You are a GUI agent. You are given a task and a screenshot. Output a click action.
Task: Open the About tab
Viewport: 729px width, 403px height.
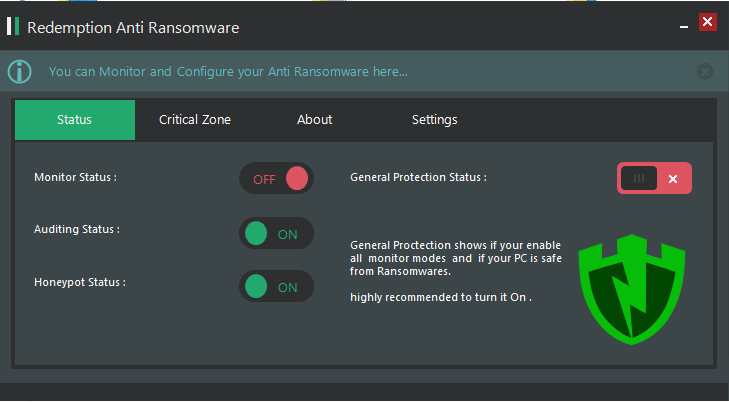(315, 120)
